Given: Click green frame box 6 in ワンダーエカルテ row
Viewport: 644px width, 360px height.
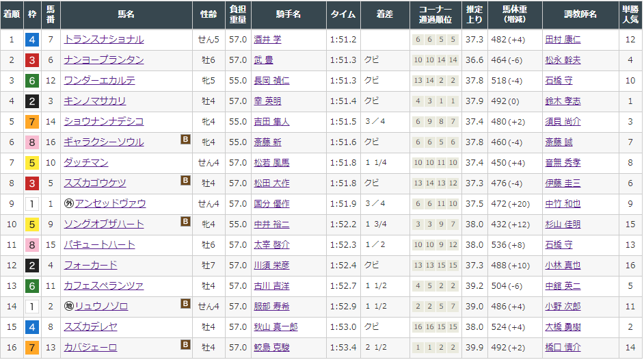Looking at the screenshot, I should (32, 81).
